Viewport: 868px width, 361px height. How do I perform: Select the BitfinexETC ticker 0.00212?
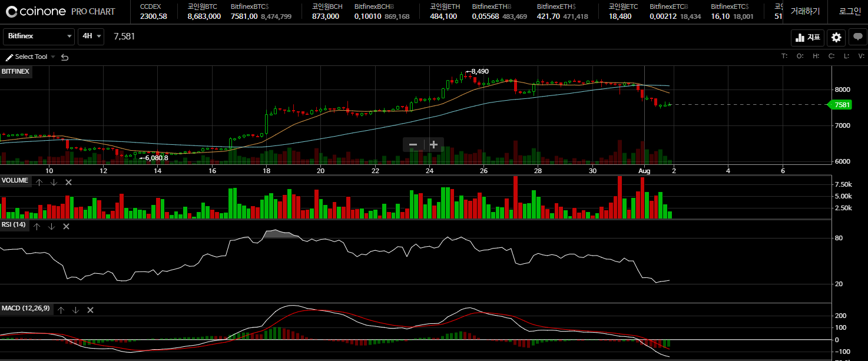click(675, 11)
